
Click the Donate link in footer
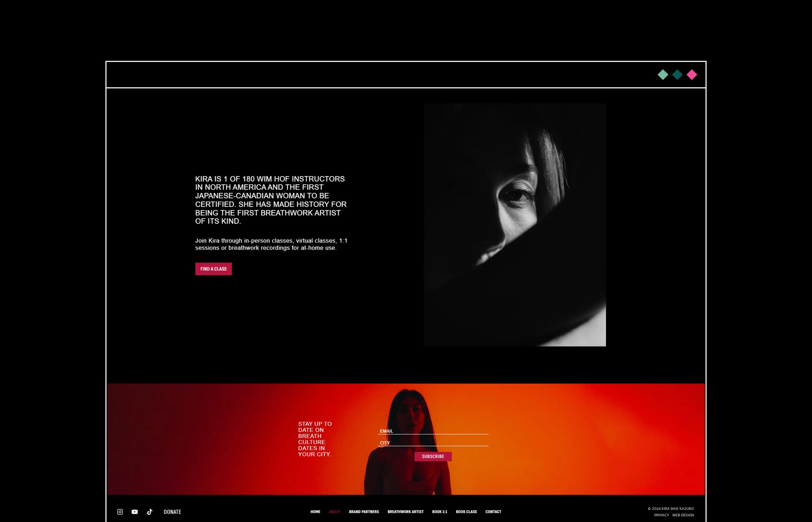[x=172, y=512]
